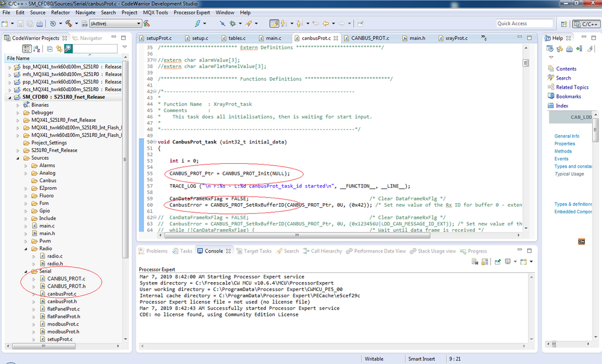Click the yellow Back navigation arrow
The width and height of the screenshot is (602, 364).
coord(325,24)
